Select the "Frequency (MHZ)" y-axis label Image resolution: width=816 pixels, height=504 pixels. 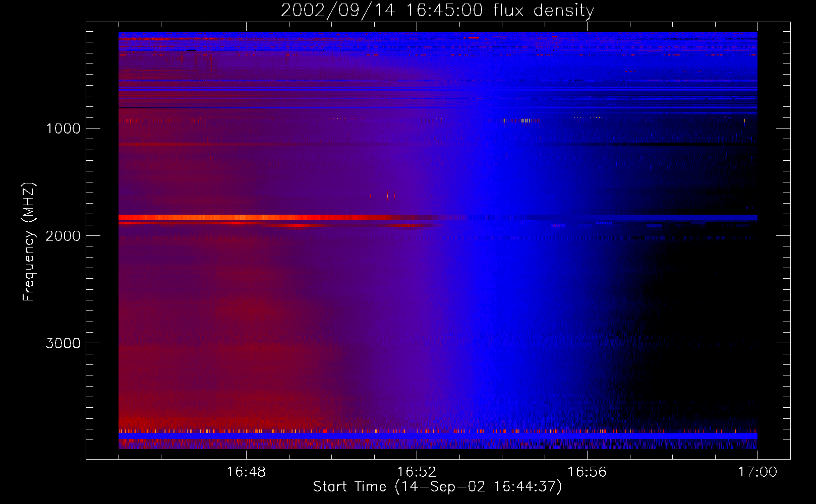coord(28,242)
